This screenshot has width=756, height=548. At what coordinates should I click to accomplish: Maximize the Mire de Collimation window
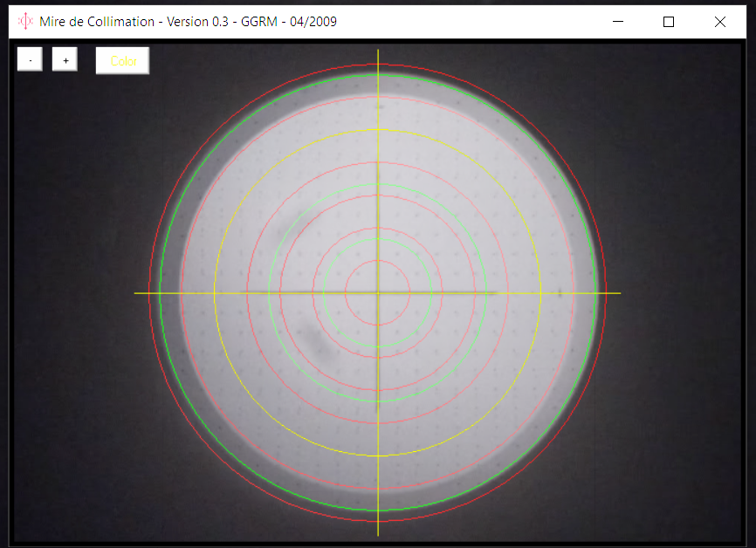pyautogui.click(x=669, y=22)
